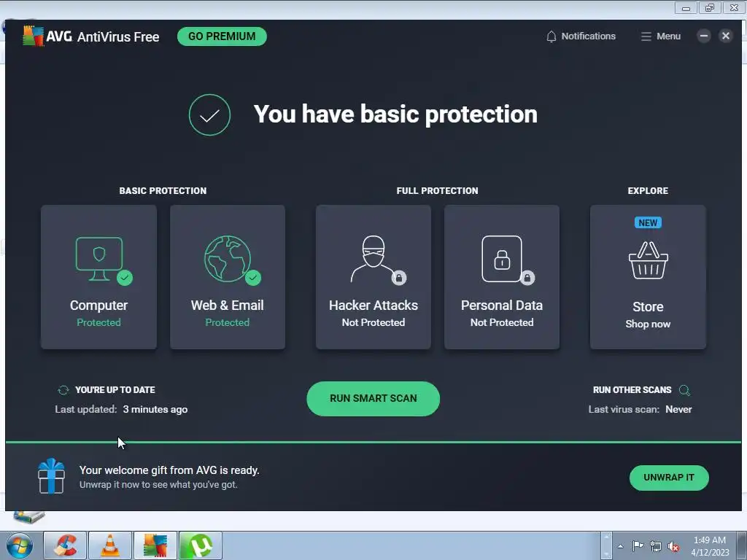Screen dimensions: 747x560
Task: Minimize the AVG window with round button
Action: [704, 36]
